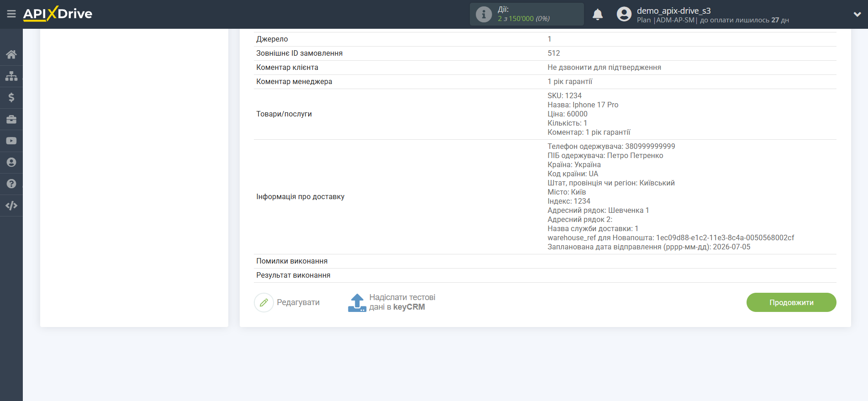Select the external order ID value 512
The image size is (868, 401).
click(554, 53)
